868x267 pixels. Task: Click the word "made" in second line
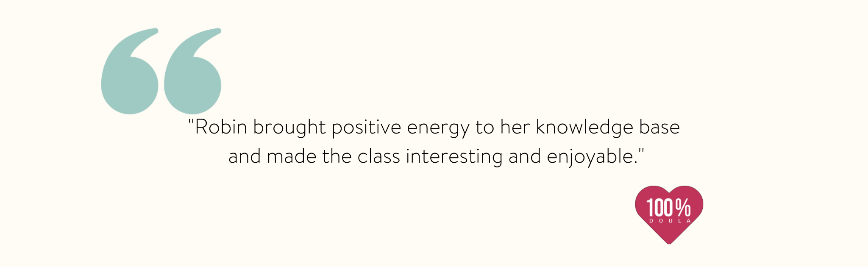pos(292,156)
